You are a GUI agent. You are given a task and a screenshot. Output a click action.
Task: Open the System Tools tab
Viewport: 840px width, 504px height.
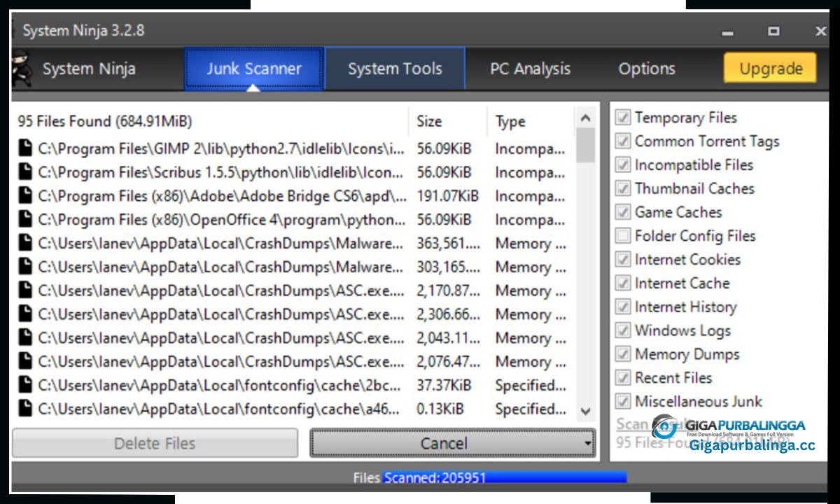pyautogui.click(x=395, y=69)
